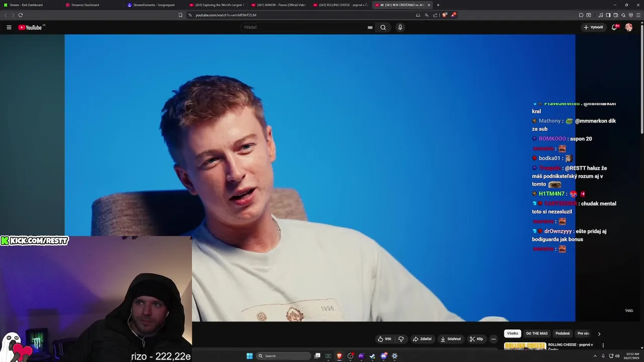Close the active BEN CRISTOVAO tab
Image resolution: width=644 pixels, height=362 pixels.
(x=429, y=5)
